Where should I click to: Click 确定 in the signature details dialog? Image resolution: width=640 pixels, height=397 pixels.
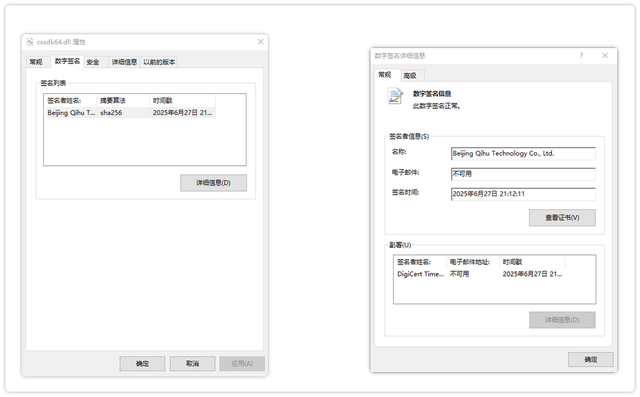point(591,359)
